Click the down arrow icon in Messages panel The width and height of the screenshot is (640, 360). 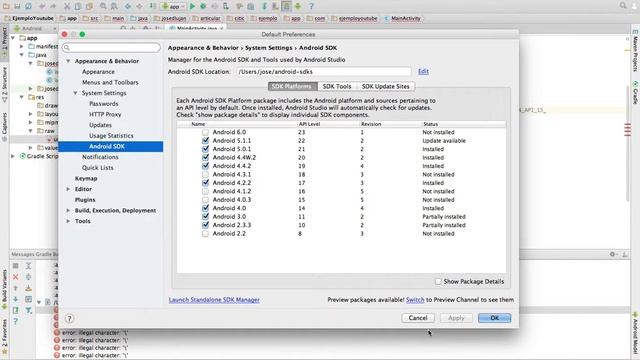point(16,299)
